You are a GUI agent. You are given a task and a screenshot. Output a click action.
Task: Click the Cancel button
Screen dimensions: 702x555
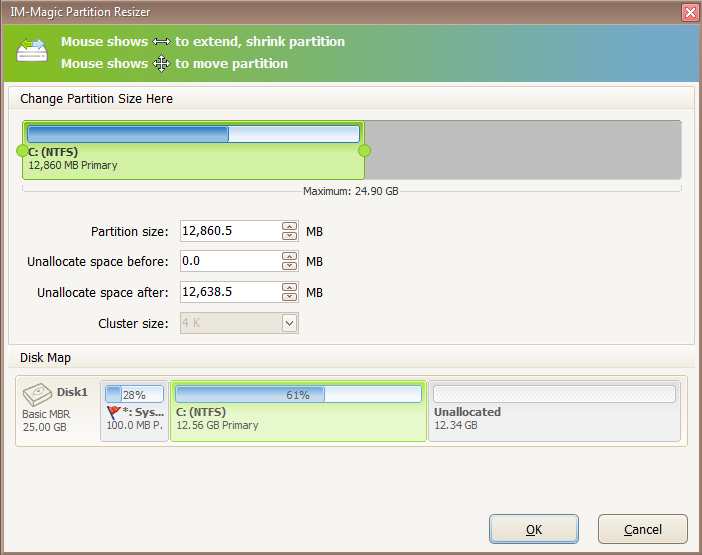pos(642,529)
